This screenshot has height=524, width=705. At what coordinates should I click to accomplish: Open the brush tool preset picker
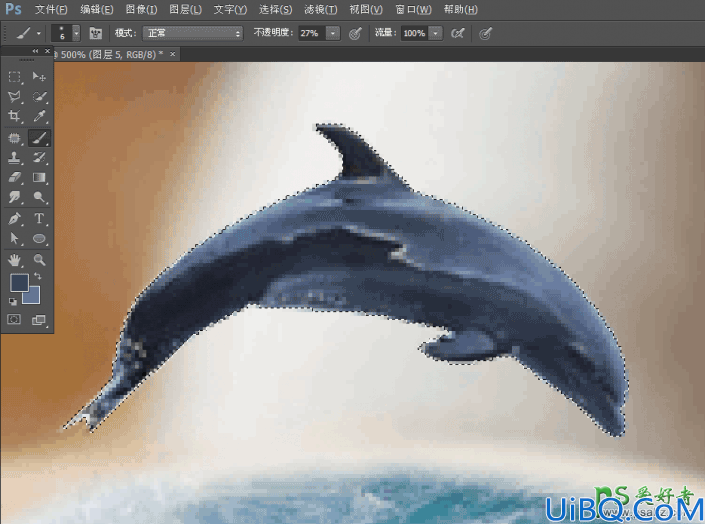pos(28,33)
